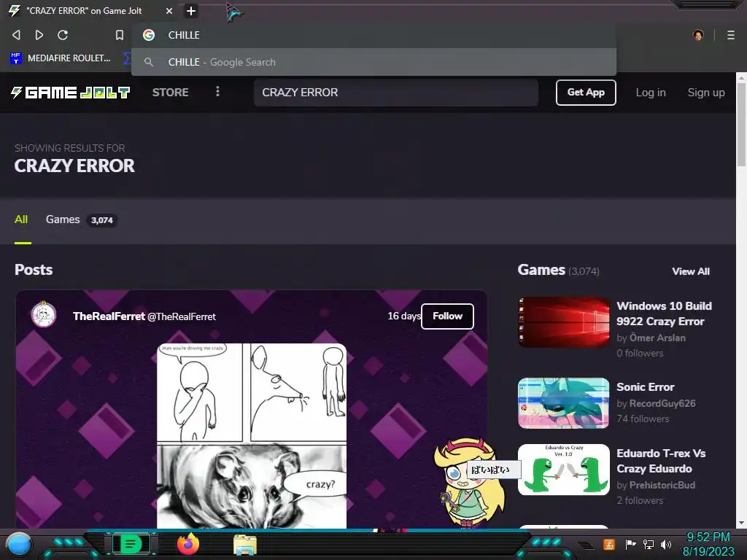Open Windows 10 Build 9922 Crazy Error thumbnail
Viewport: 747px width, 560px height.
pyautogui.click(x=564, y=322)
